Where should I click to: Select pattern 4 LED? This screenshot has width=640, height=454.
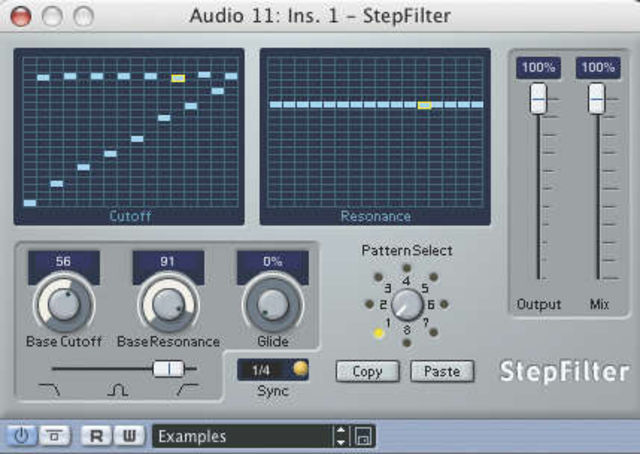407,268
